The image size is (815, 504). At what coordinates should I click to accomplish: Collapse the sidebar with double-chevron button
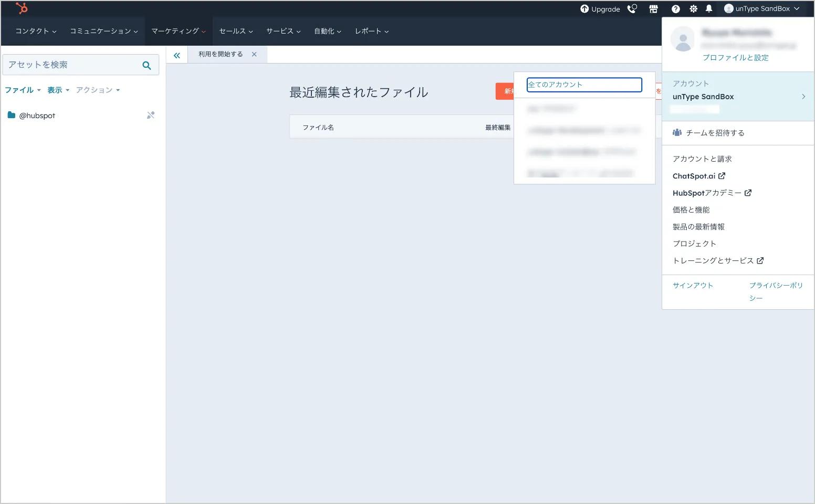pos(177,54)
